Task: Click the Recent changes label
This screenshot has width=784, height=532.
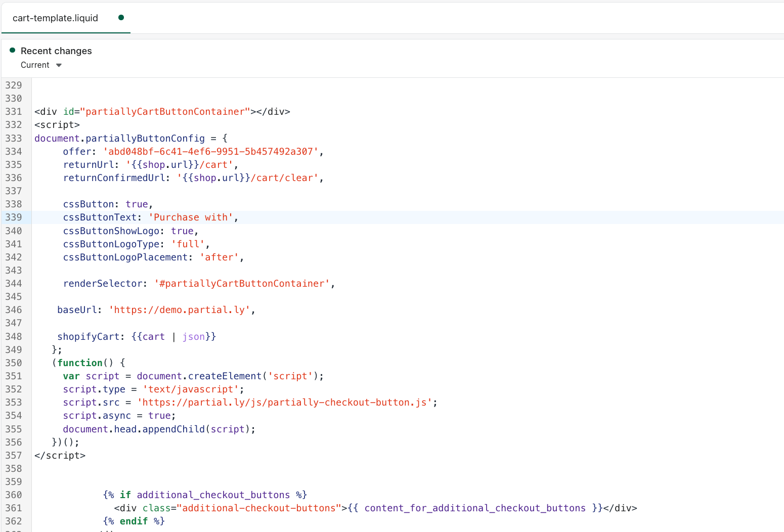Action: point(56,51)
